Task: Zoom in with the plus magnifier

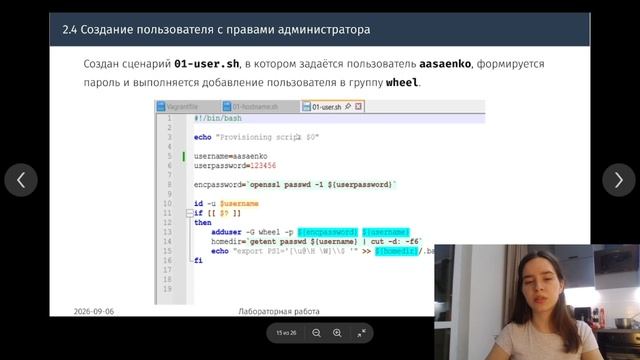Action: pos(337,333)
